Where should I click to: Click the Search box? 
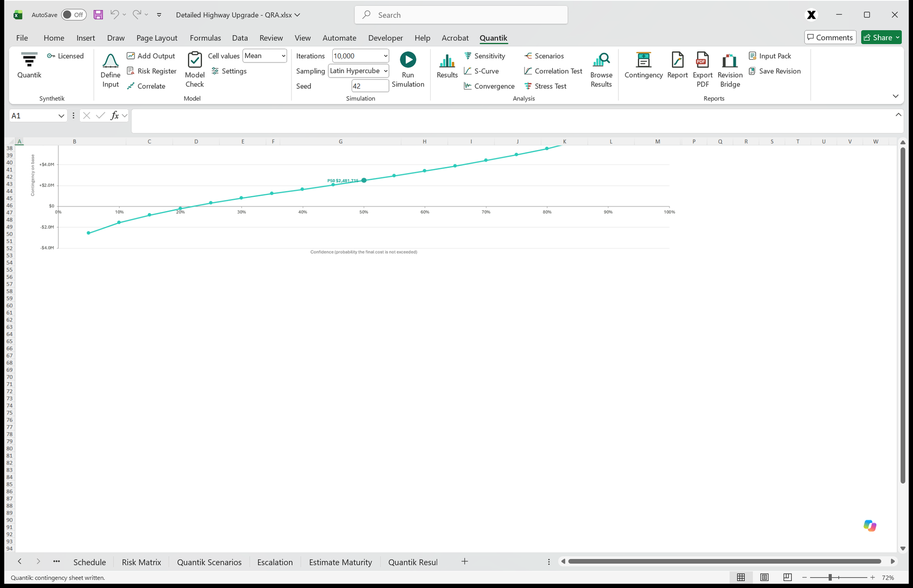(461, 15)
